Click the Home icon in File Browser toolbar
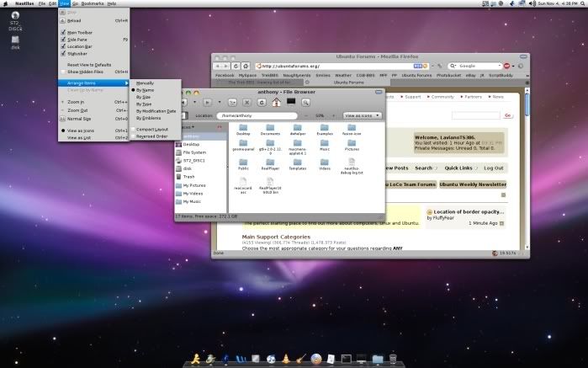Image resolution: width=588 pixels, height=368 pixels. coord(277,102)
